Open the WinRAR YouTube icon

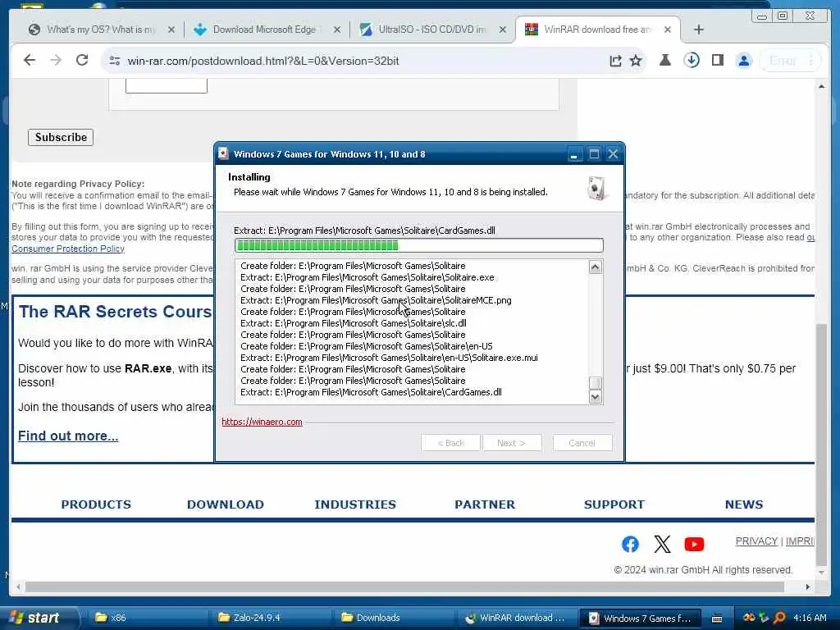pyautogui.click(x=694, y=545)
